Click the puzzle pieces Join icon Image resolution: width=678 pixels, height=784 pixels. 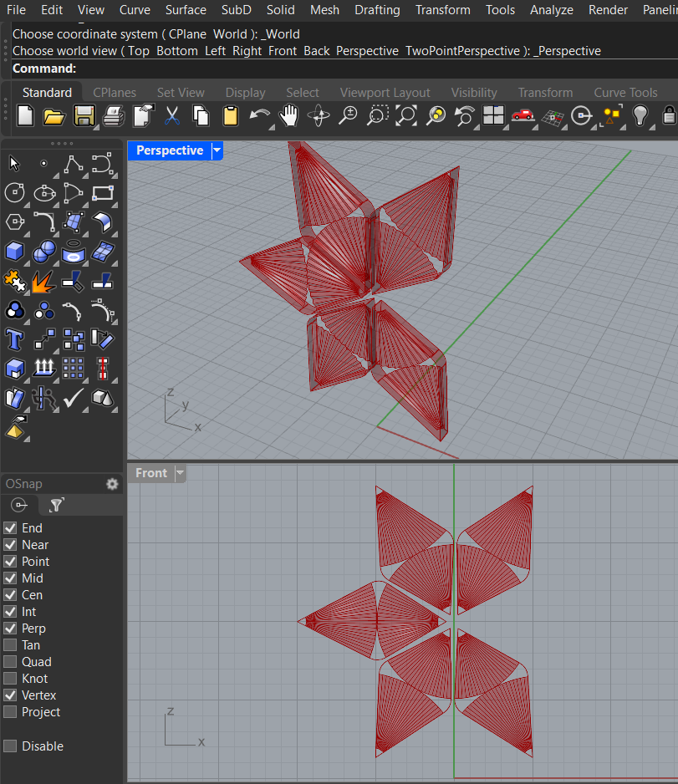[14, 281]
